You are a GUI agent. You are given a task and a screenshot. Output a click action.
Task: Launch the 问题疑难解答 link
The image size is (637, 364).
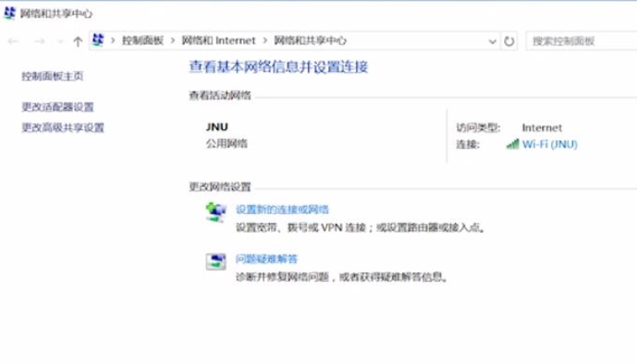(267, 259)
